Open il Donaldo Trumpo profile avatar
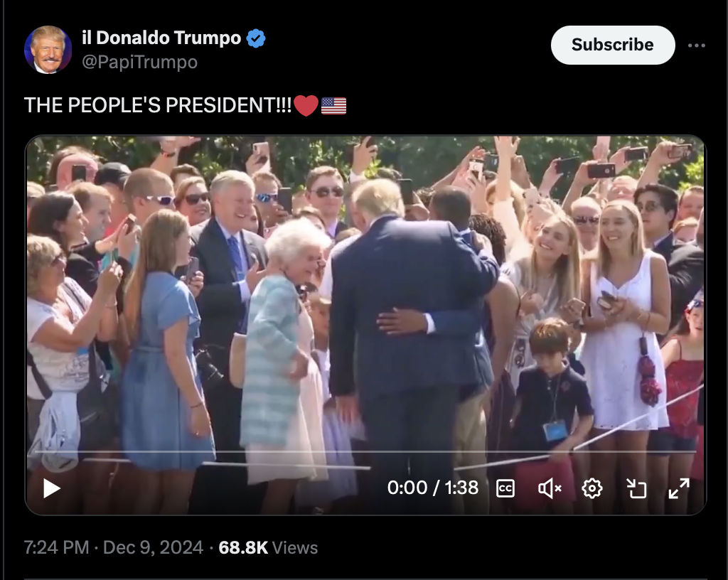The height and width of the screenshot is (580, 728). (x=48, y=50)
